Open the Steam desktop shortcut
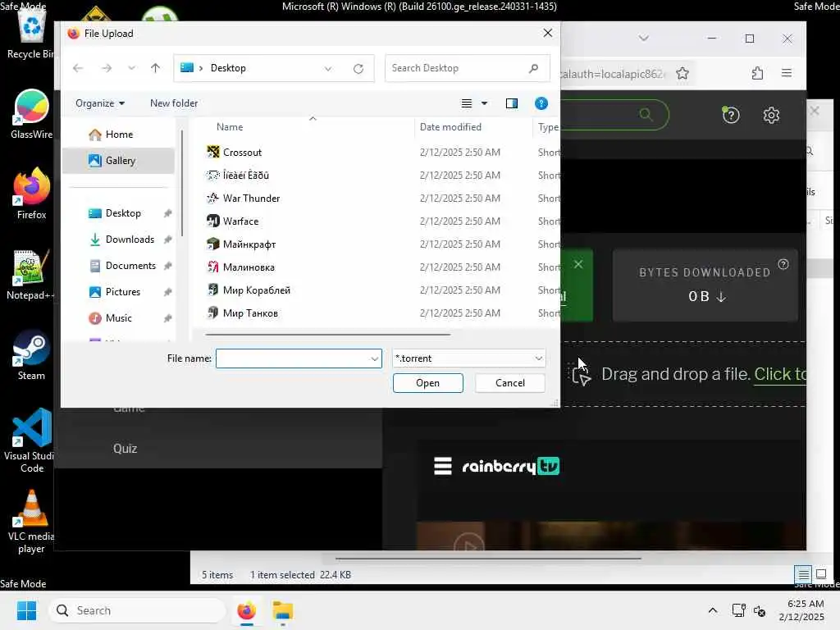This screenshot has height=630, width=840. [x=31, y=355]
